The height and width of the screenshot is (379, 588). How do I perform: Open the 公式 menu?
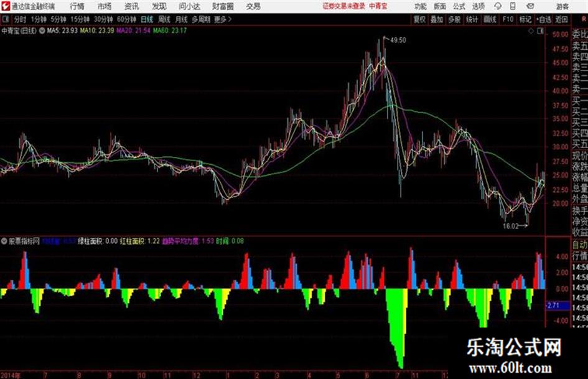[459, 6]
